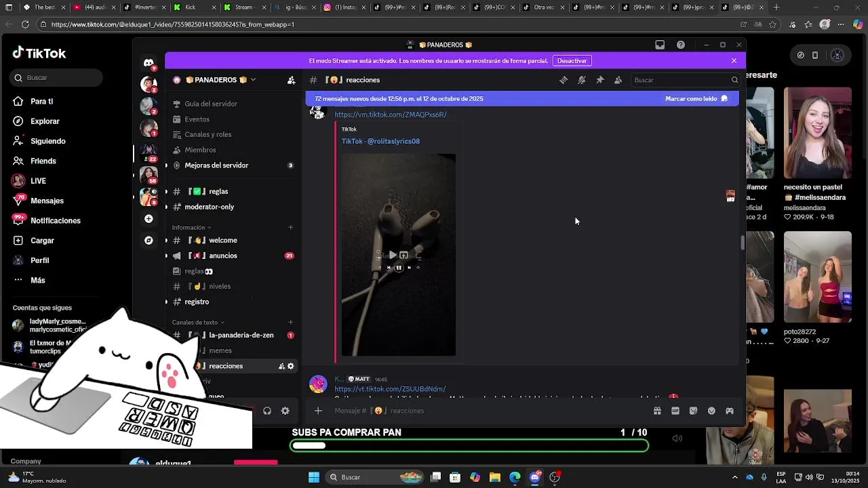
Task: Open the apps game controller icon
Action: point(730,411)
